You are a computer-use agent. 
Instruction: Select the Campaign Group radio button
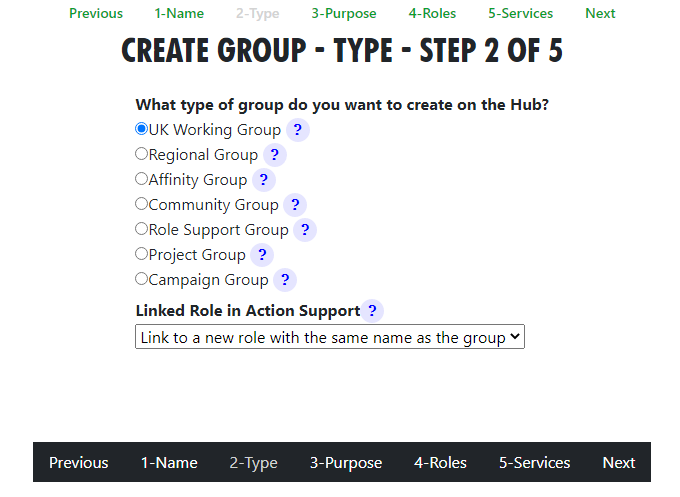coord(141,279)
